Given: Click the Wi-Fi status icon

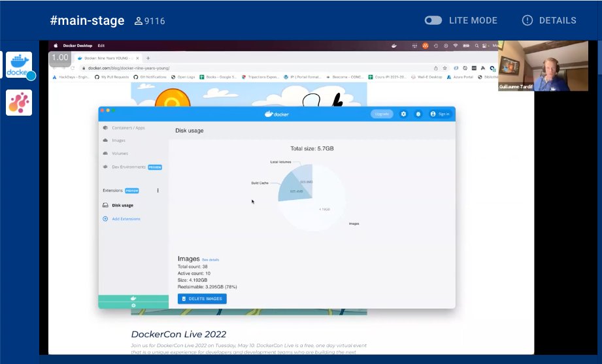Looking at the screenshot, I should pos(456,46).
